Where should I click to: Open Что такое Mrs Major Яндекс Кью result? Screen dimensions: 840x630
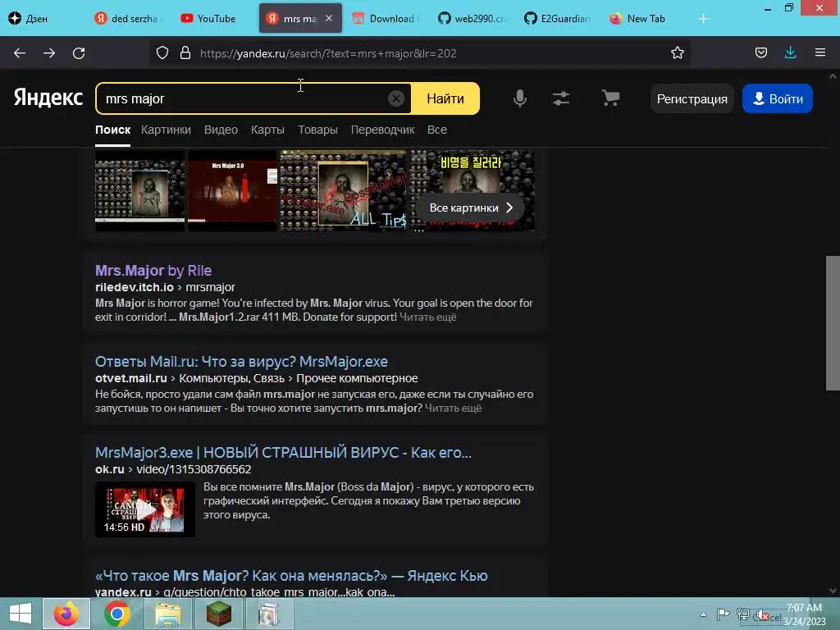click(x=291, y=576)
